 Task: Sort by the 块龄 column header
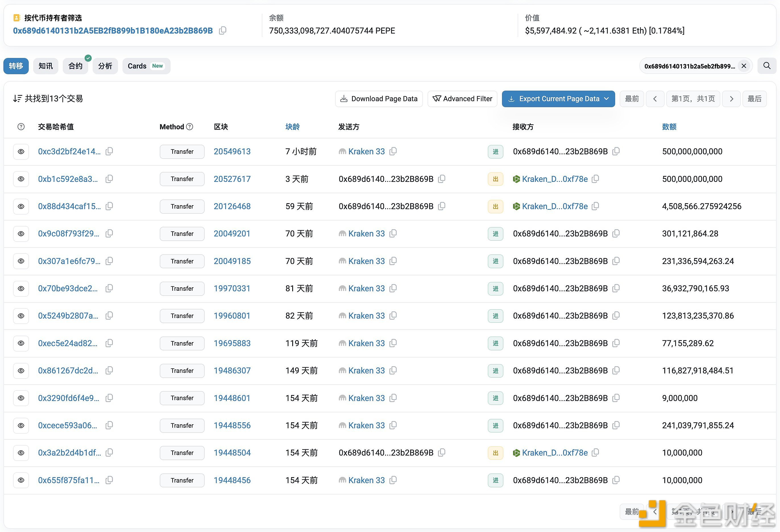click(x=292, y=126)
